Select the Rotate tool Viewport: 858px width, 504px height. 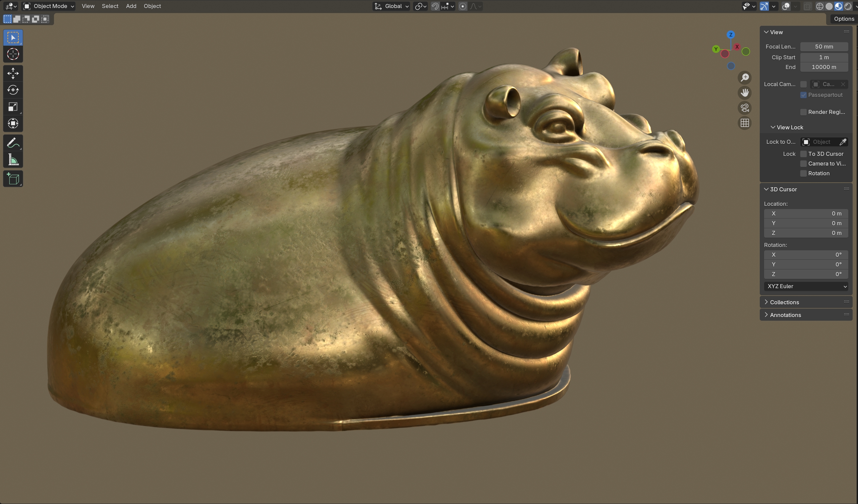(x=13, y=90)
